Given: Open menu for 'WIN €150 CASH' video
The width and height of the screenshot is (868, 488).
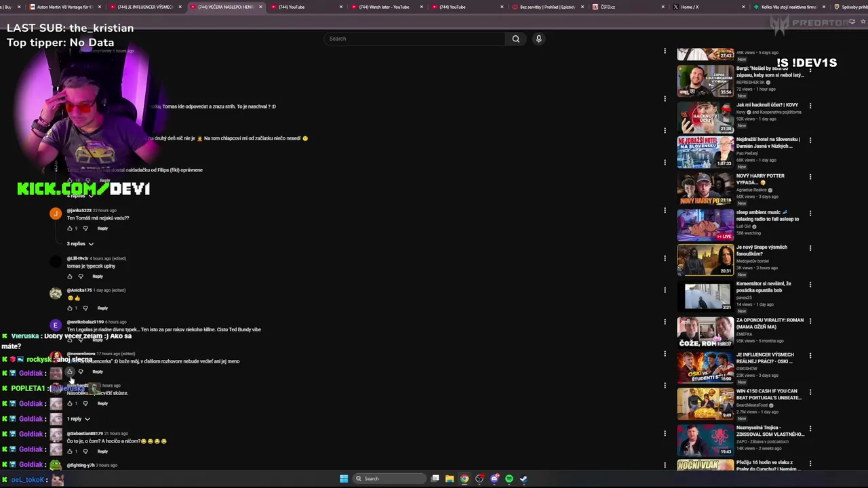Looking at the screenshot, I should point(810,392).
